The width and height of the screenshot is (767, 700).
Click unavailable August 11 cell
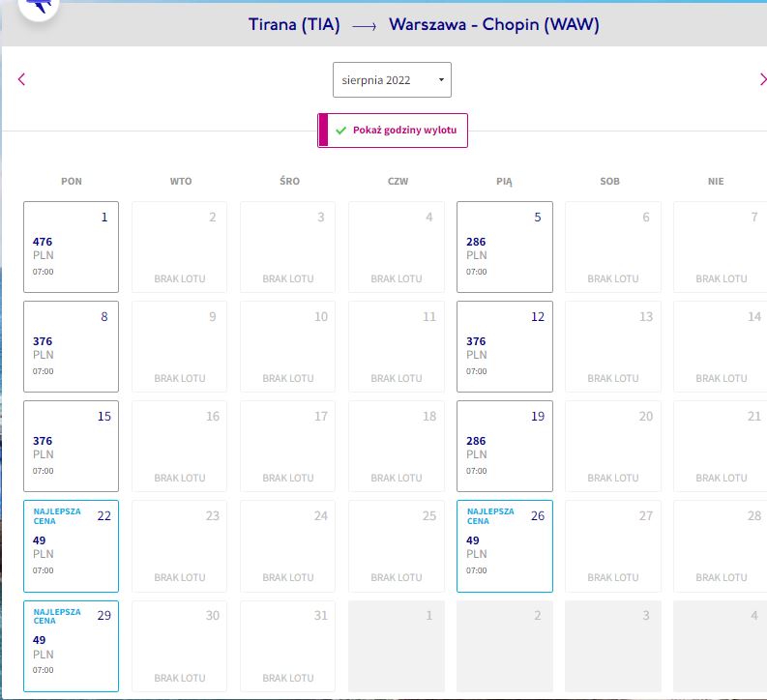coord(397,346)
